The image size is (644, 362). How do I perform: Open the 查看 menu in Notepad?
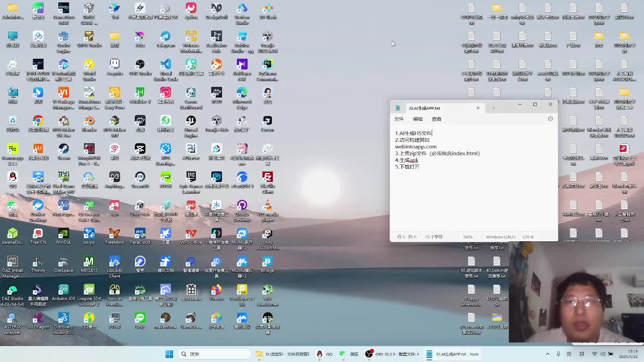point(436,119)
